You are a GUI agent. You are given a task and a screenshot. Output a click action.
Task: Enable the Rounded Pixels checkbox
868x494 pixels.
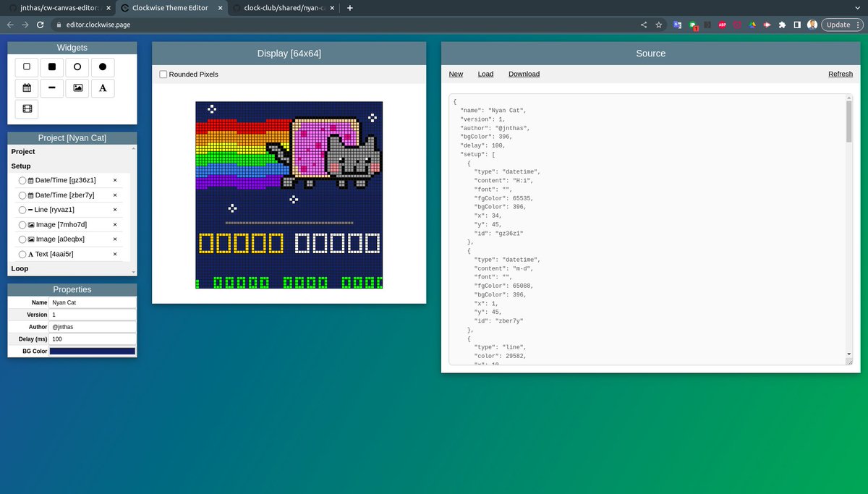click(163, 74)
